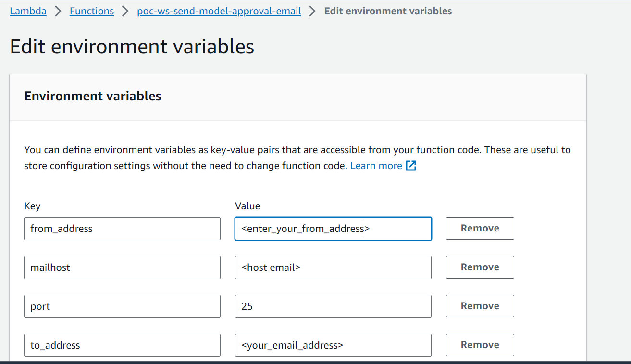Remove the to_address environment variable

(x=479, y=345)
